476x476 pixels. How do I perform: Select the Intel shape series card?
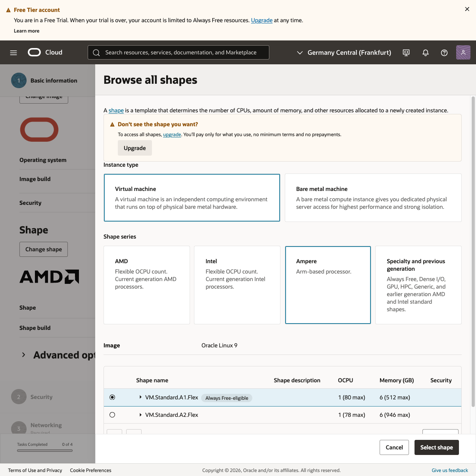237,285
